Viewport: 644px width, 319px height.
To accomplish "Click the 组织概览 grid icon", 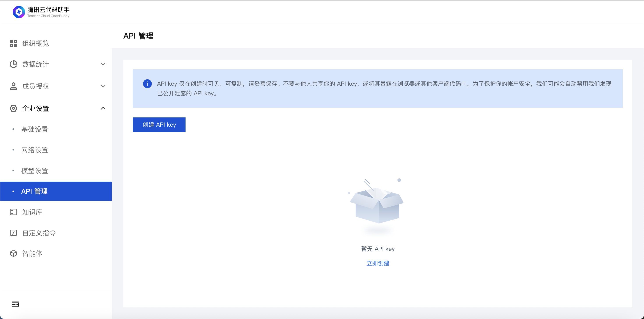I will (14, 43).
